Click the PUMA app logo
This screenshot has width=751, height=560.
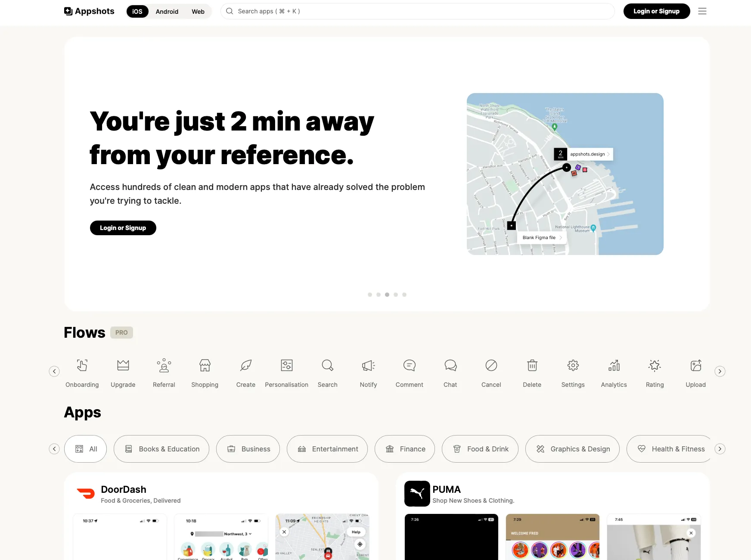click(417, 494)
